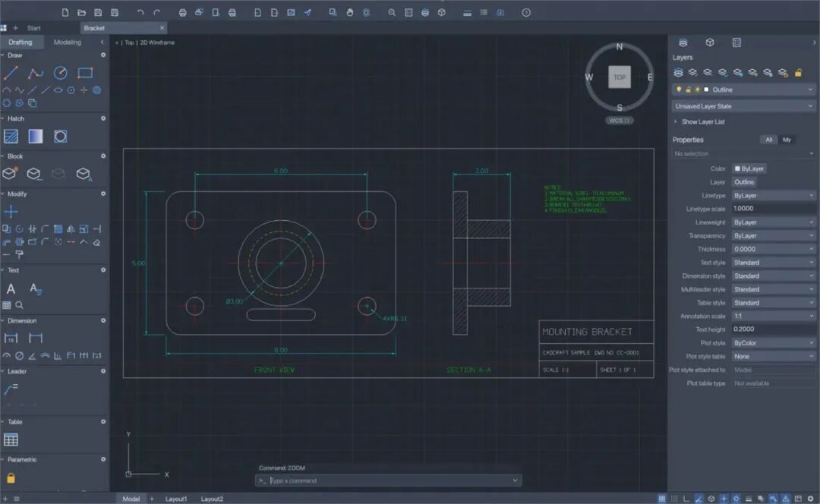This screenshot has width=820, height=504.
Task: Open the Layout2 tab
Action: click(212, 499)
